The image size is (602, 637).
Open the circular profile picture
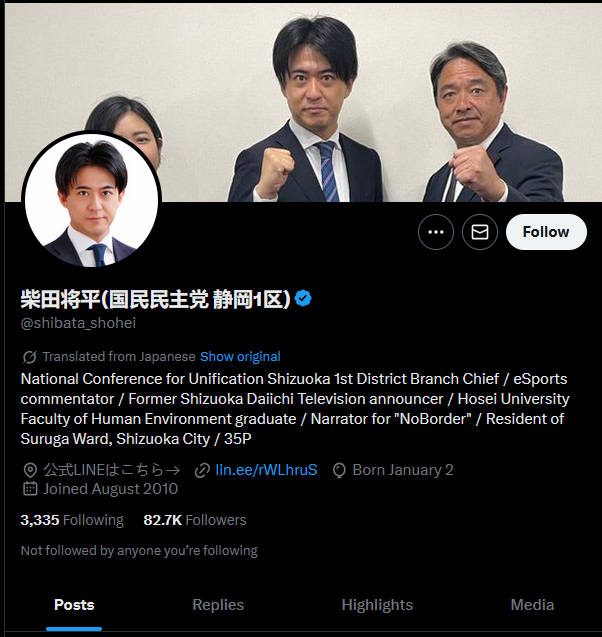[92, 199]
